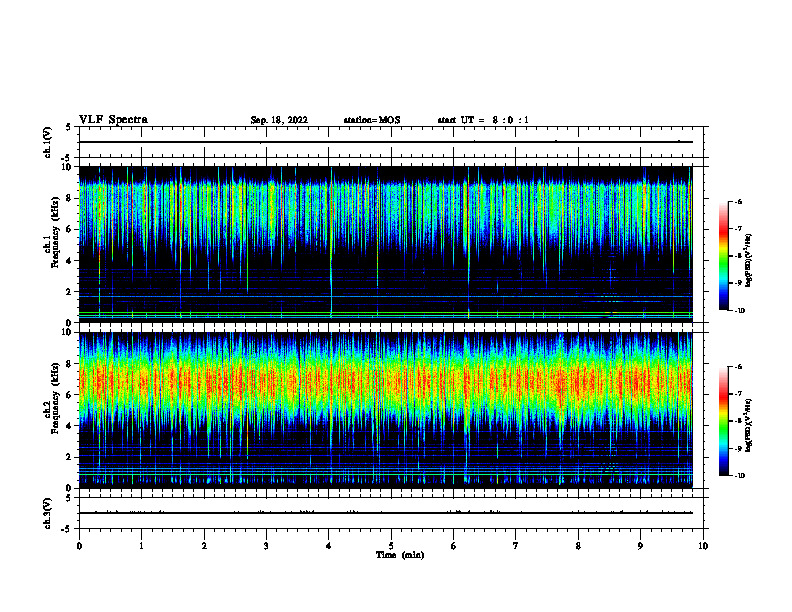Screen dimensions: 792x612
Task: Click the ch.2 spectrogram color scale bar
Action: click(724, 421)
